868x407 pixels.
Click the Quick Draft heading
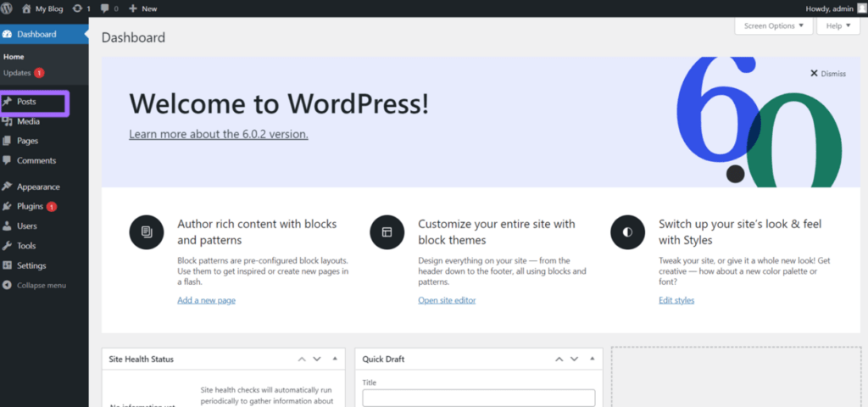[x=383, y=360]
